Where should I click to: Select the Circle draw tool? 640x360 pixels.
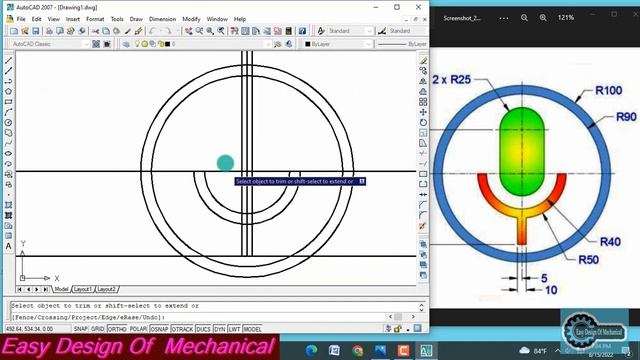click(8, 122)
